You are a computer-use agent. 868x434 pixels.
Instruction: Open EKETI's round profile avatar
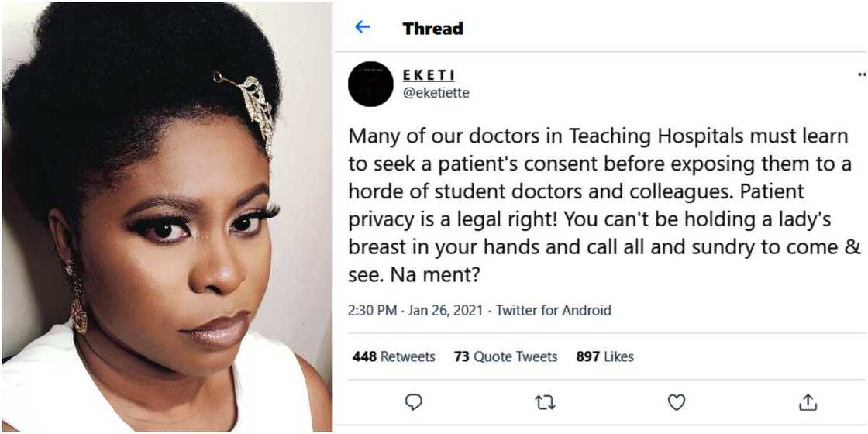pos(370,84)
